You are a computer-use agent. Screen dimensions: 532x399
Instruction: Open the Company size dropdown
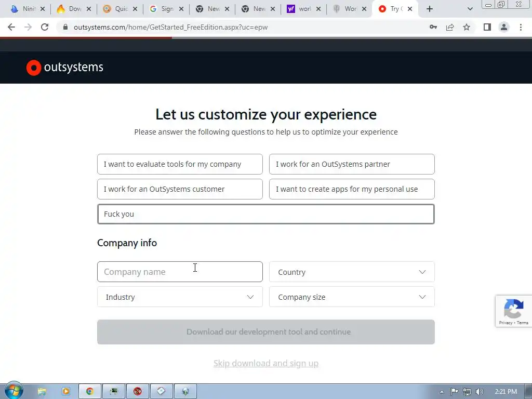click(x=352, y=297)
